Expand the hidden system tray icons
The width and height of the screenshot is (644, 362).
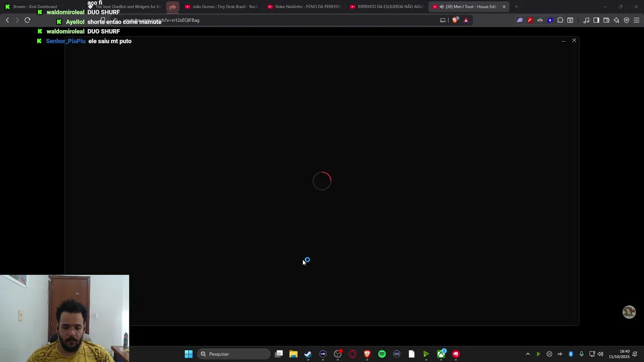528,354
